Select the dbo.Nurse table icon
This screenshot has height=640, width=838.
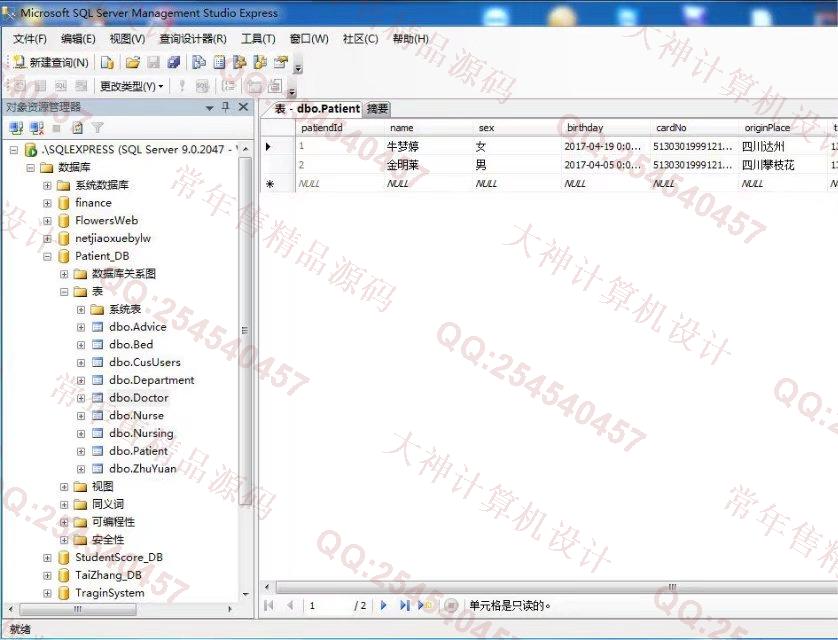click(x=97, y=415)
